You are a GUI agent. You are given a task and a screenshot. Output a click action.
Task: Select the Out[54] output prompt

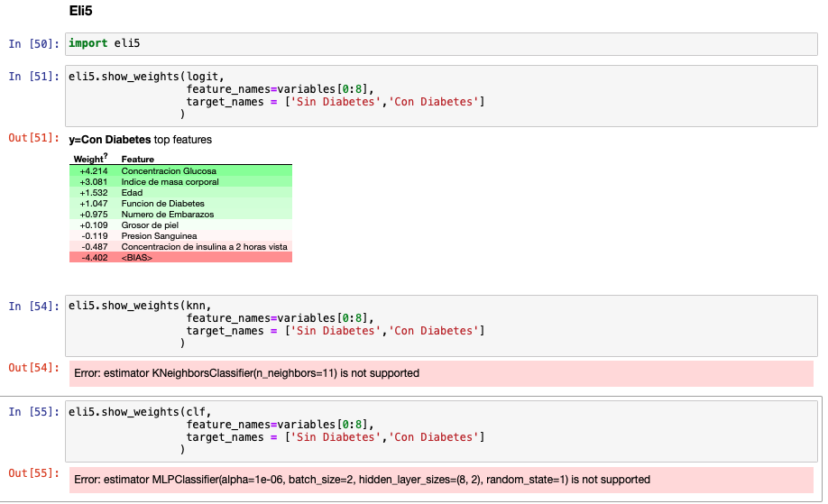pos(33,367)
